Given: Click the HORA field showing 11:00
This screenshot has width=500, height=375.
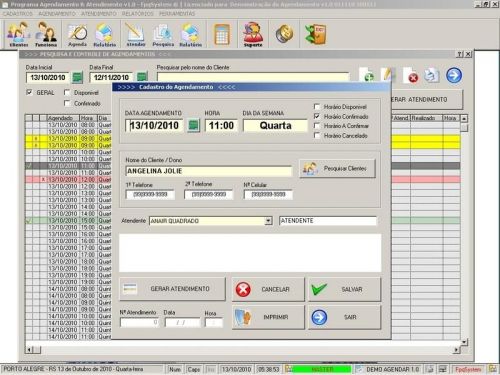Looking at the screenshot, I should click(221, 126).
